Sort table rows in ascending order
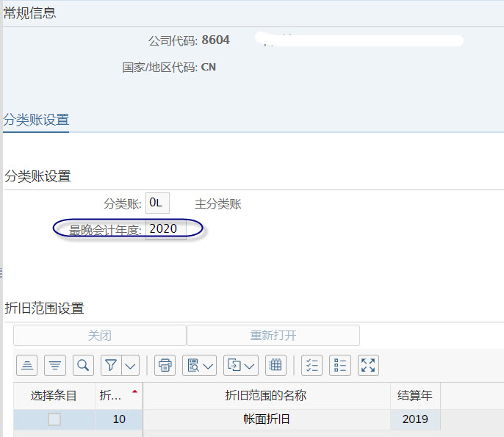Screen dimensions: 504x437 click(x=27, y=365)
